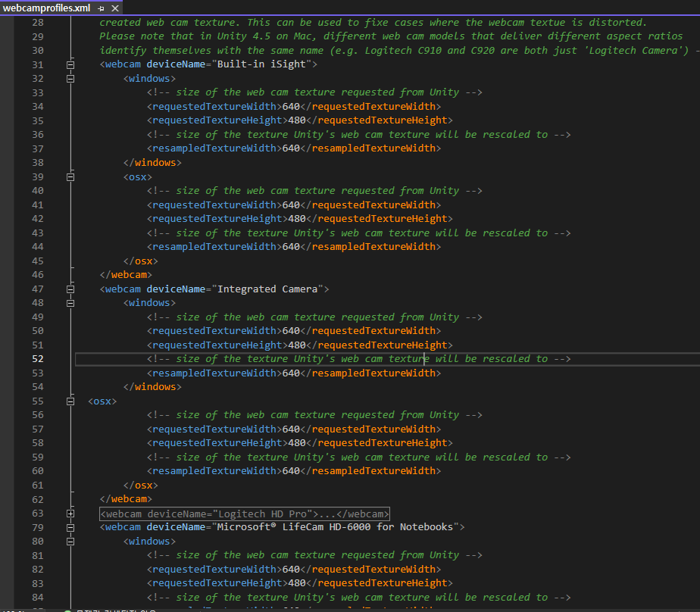
Task: Collapse the Integrated Camera webcam node
Action: (x=70, y=289)
